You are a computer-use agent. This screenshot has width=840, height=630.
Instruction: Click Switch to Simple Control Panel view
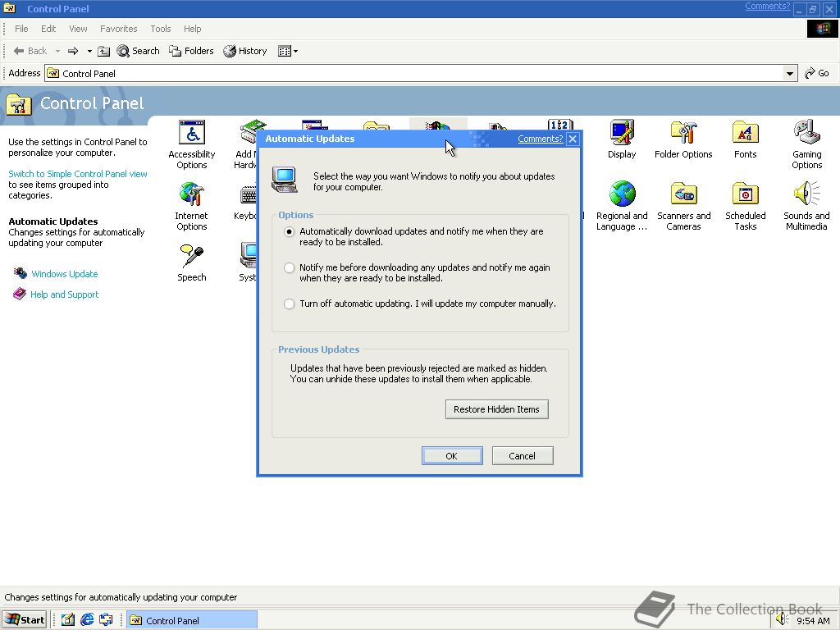tap(78, 174)
